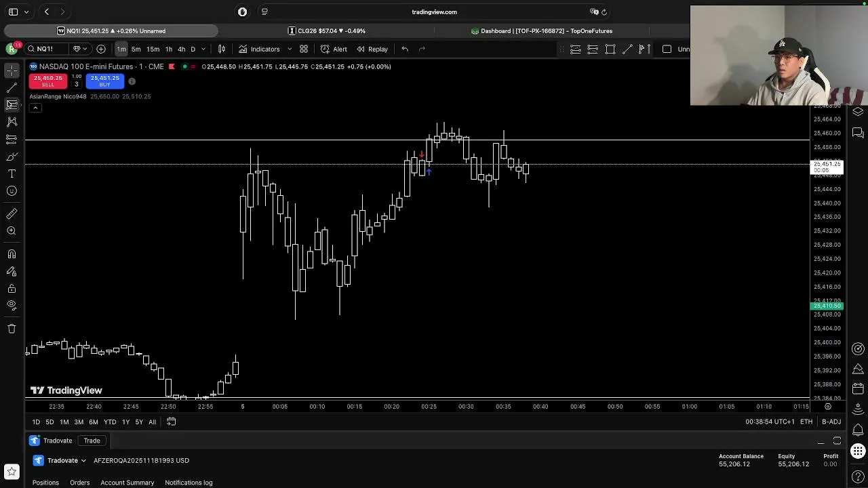The image size is (868, 488).
Task: Select the 1h timeframe
Action: point(169,49)
